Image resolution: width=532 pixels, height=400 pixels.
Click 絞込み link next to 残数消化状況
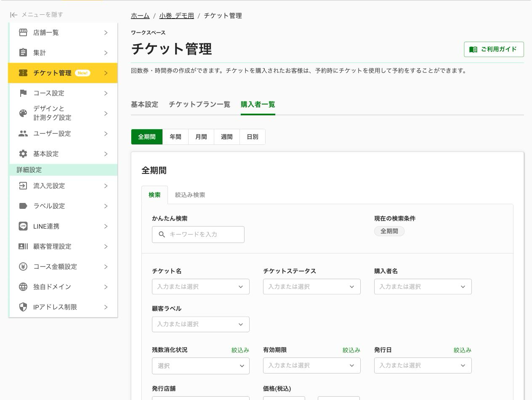coord(240,350)
